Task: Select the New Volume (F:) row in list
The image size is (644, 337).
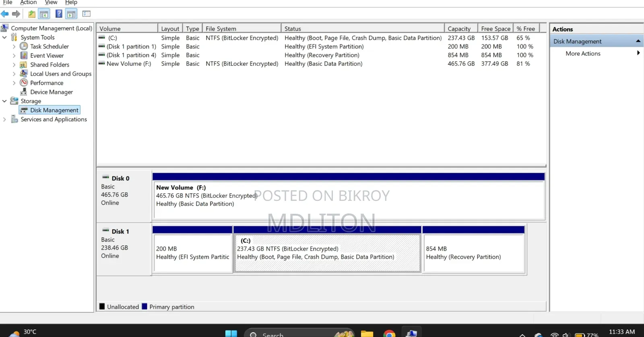Action: (321, 64)
